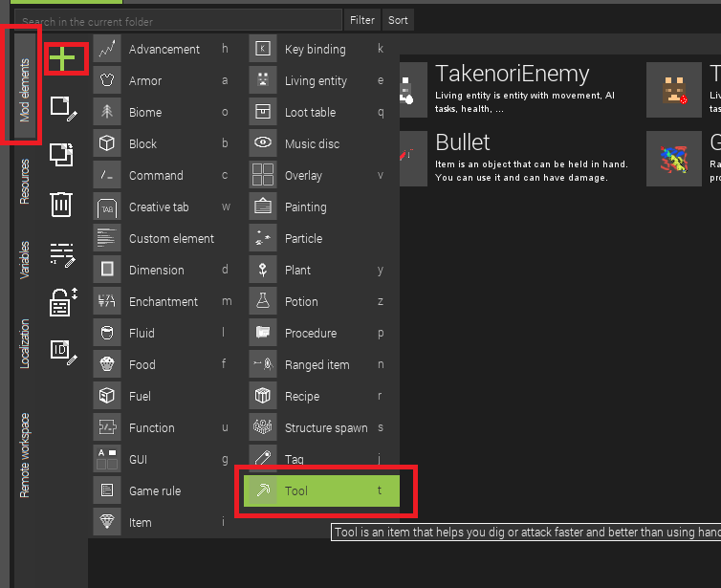
Task: Open the Bullet item element
Action: (x=463, y=142)
